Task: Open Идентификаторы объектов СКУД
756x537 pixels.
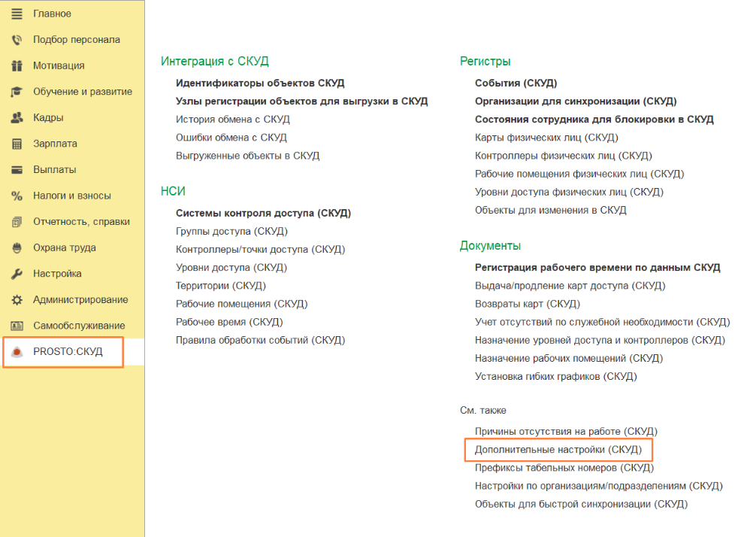Action: (x=260, y=83)
